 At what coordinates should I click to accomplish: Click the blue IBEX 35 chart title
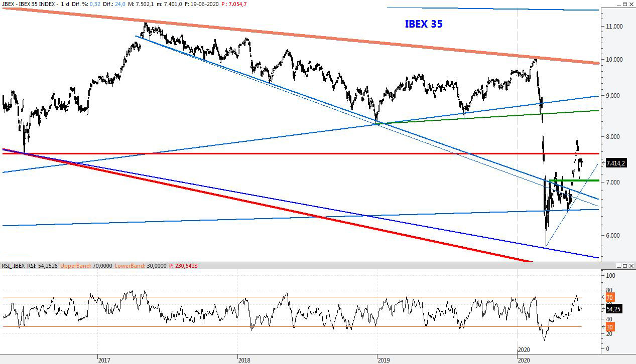tap(423, 23)
